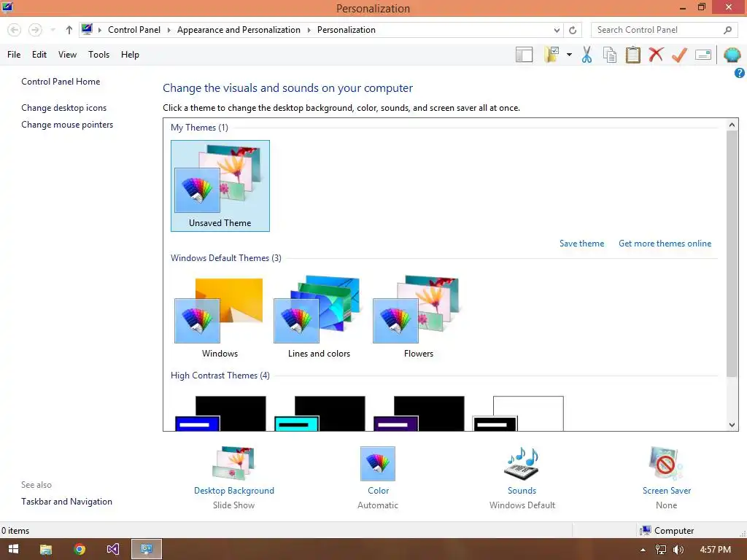Show hidden tray icons arrow

pos(643,550)
